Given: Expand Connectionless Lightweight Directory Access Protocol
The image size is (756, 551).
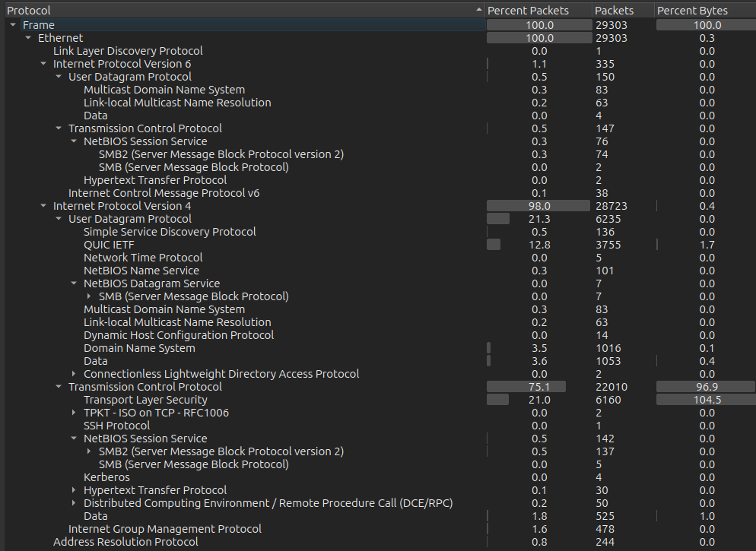Looking at the screenshot, I should tap(74, 374).
